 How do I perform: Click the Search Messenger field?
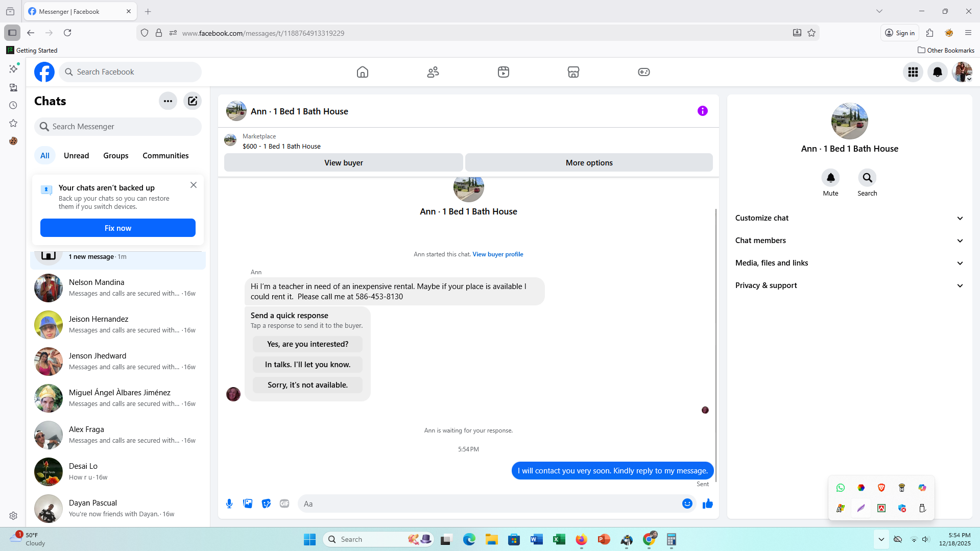click(x=118, y=127)
